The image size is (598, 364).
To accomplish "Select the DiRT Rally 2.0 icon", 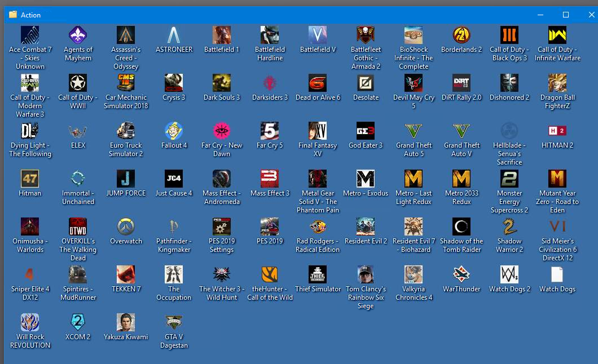I will coord(461,83).
